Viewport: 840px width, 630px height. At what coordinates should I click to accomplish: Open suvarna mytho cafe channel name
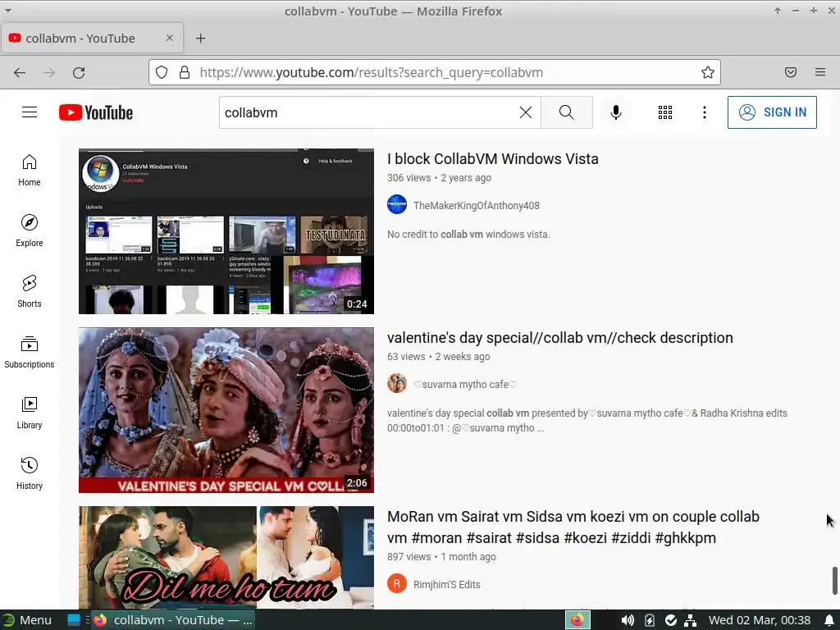465,385
